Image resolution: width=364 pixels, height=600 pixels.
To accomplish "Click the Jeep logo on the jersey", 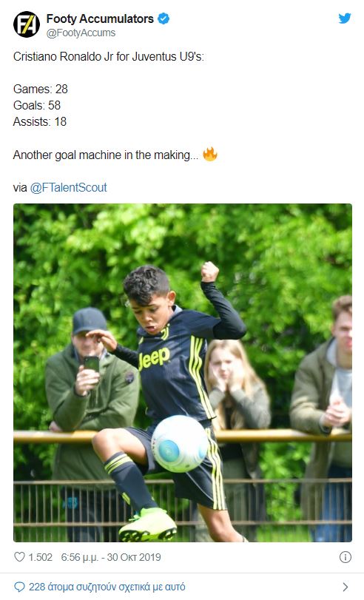I will point(154,359).
